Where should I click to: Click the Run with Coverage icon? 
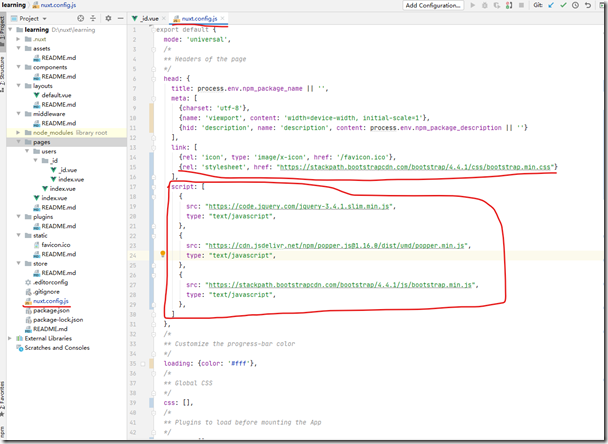click(x=497, y=5)
